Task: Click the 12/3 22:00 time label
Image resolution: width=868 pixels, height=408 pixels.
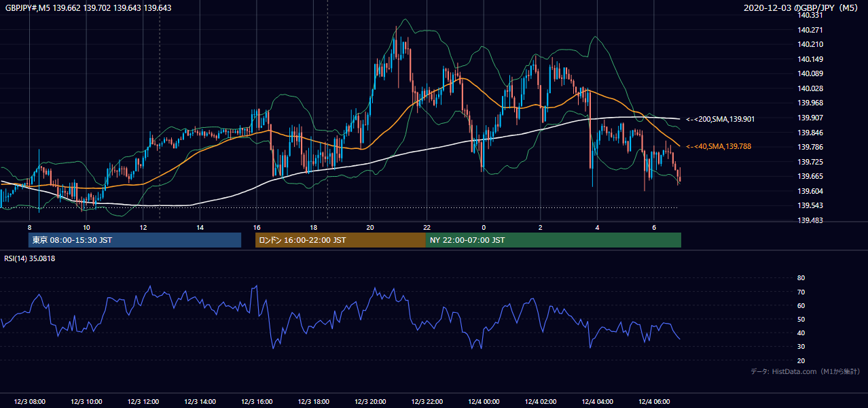Action: (x=427, y=402)
